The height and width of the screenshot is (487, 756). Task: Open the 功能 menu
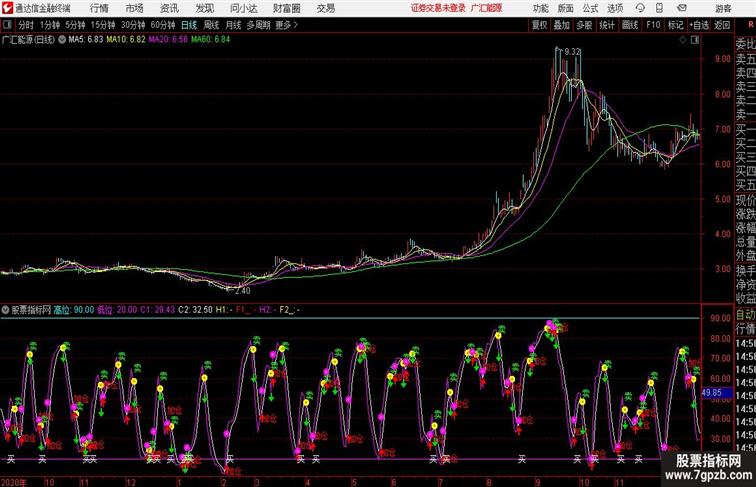click(x=540, y=8)
